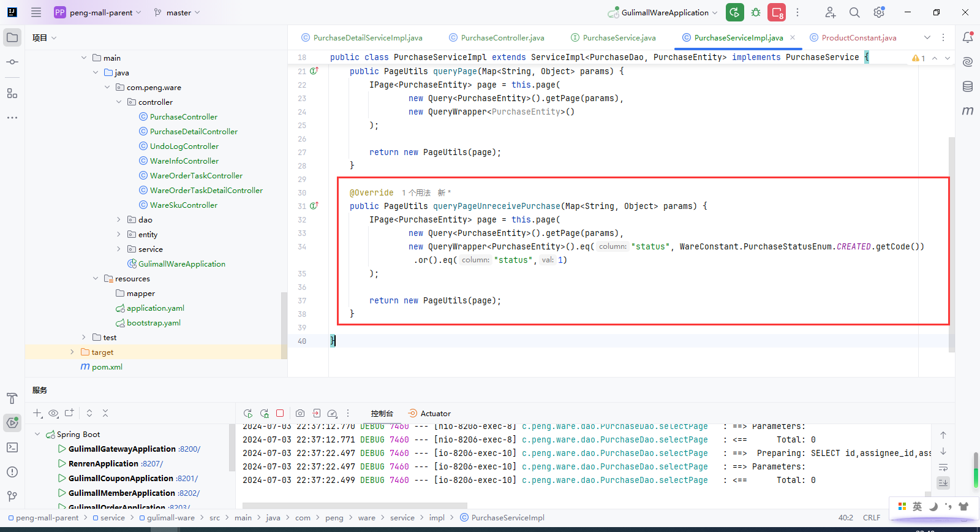The width and height of the screenshot is (980, 532).
Task: Click the 40:2 caret position in status bar
Action: click(x=846, y=518)
